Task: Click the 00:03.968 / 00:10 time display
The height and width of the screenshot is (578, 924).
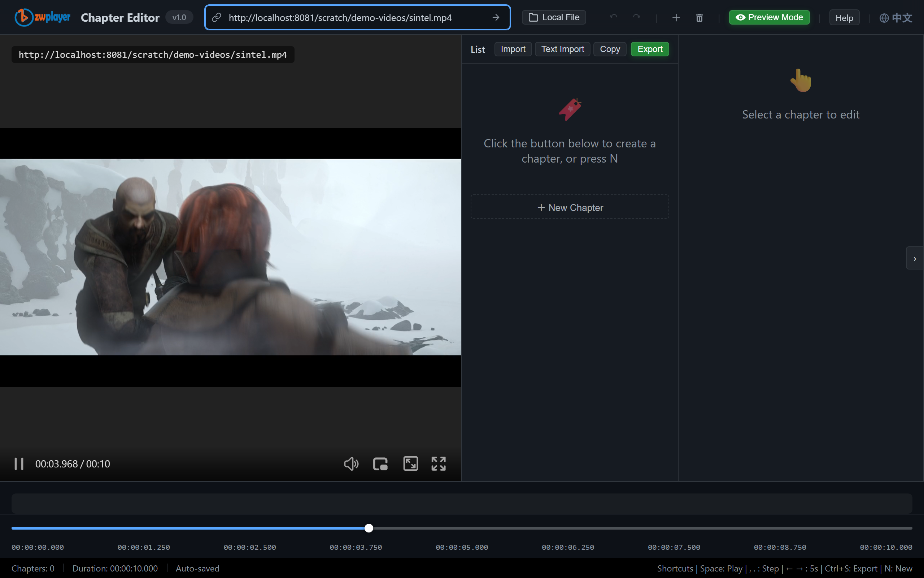Action: (x=73, y=464)
